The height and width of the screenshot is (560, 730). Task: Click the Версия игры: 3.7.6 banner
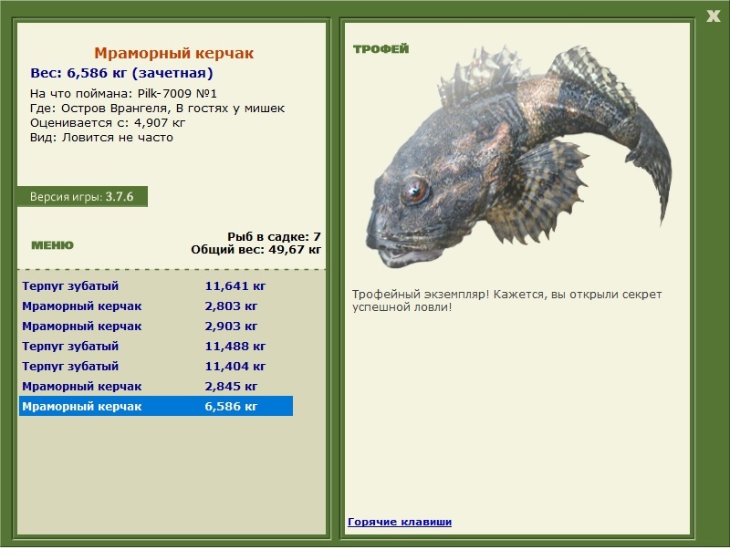pos(82,196)
